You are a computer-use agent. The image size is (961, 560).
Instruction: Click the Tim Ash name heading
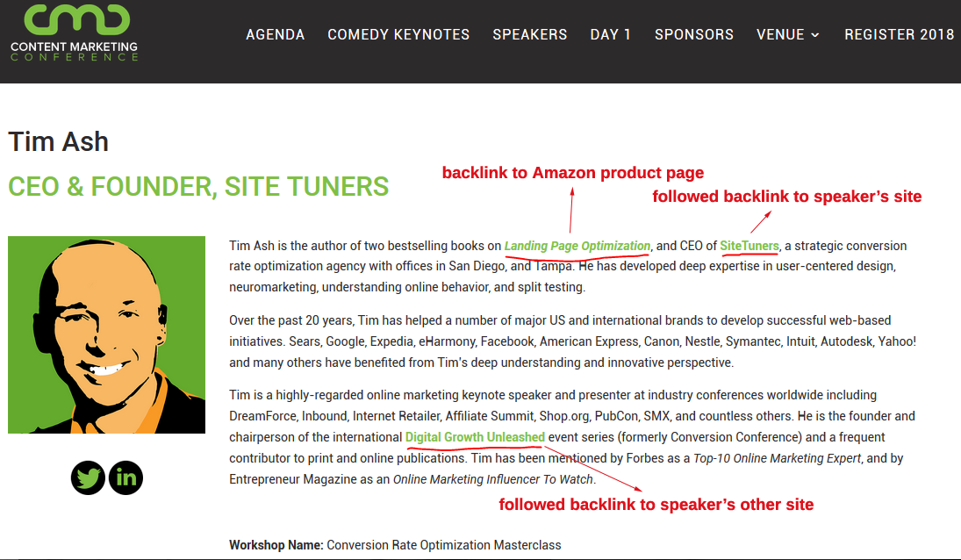pyautogui.click(x=58, y=142)
